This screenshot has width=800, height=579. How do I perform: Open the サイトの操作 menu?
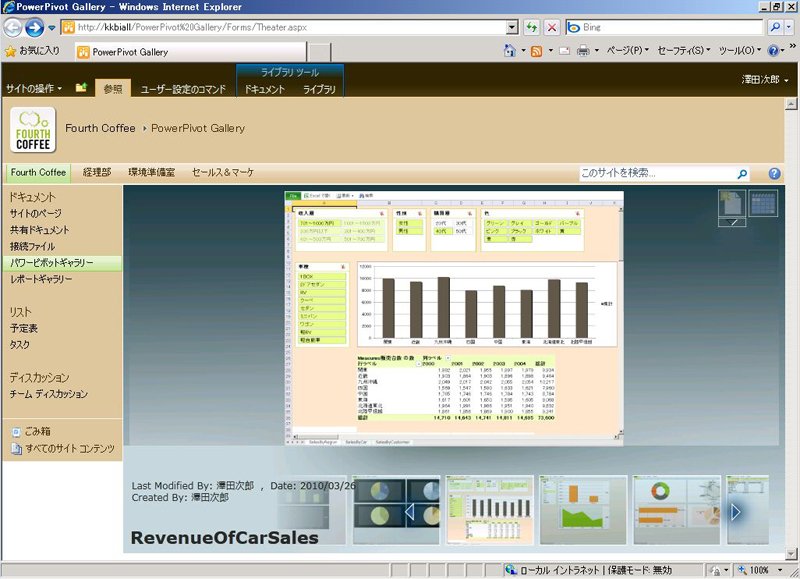[34, 88]
